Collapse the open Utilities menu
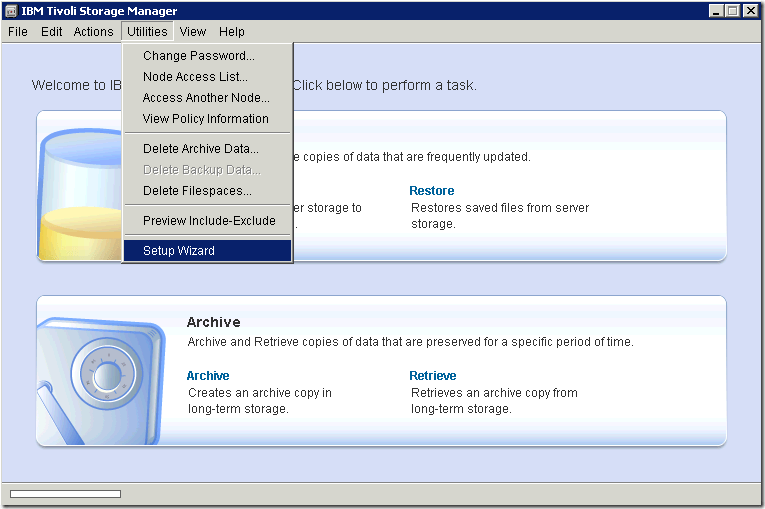This screenshot has height=509, width=765. (147, 32)
